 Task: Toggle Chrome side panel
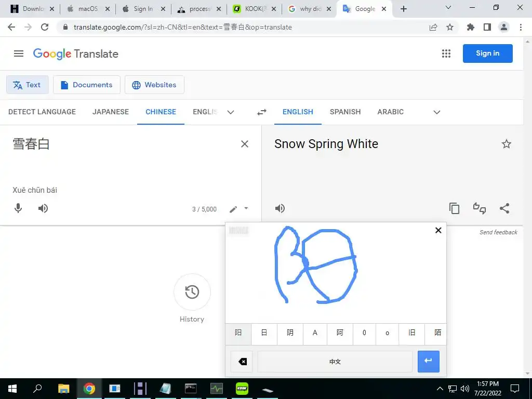pos(487,27)
